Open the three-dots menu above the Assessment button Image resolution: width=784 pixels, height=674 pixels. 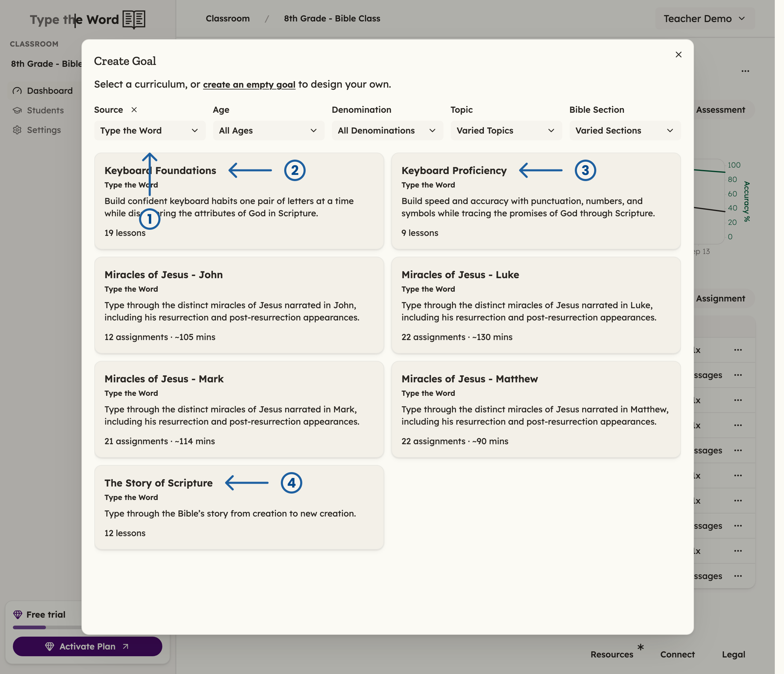(745, 71)
